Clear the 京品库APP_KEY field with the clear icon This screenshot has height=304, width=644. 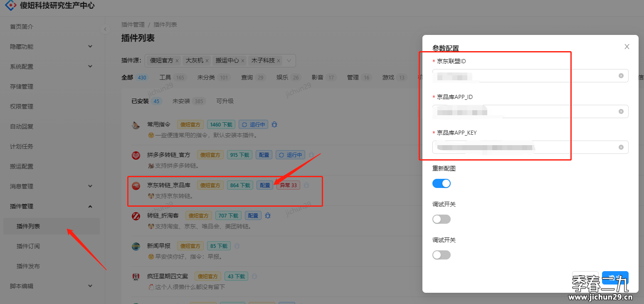[x=621, y=147]
